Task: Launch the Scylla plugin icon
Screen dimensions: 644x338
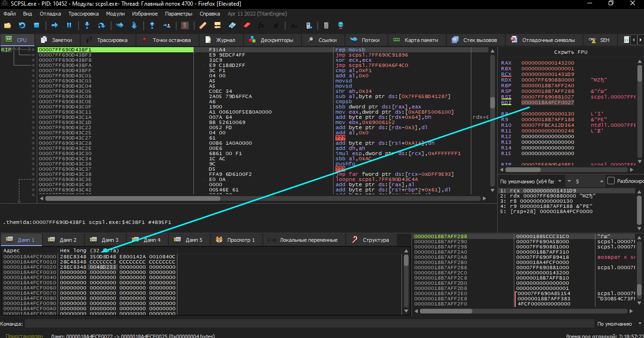Action: tap(185, 25)
